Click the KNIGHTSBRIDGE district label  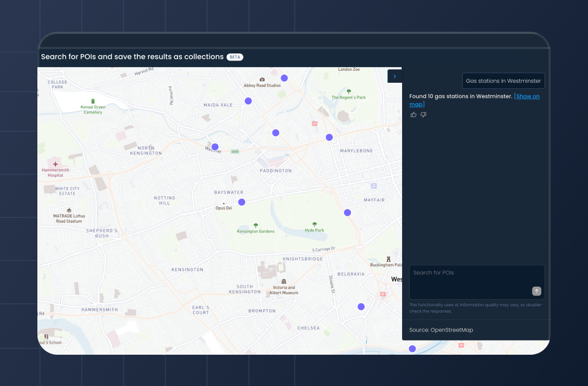pyautogui.click(x=303, y=259)
